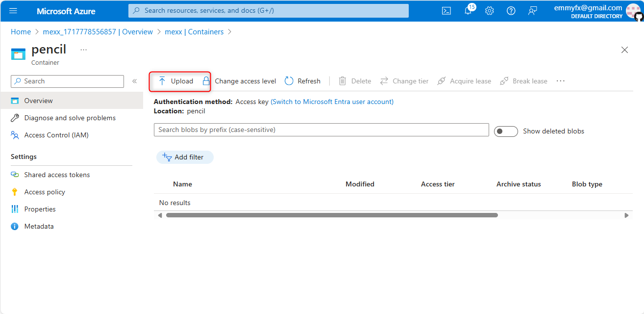Toggle Show deleted blobs switch
The image size is (644, 314).
tap(506, 131)
